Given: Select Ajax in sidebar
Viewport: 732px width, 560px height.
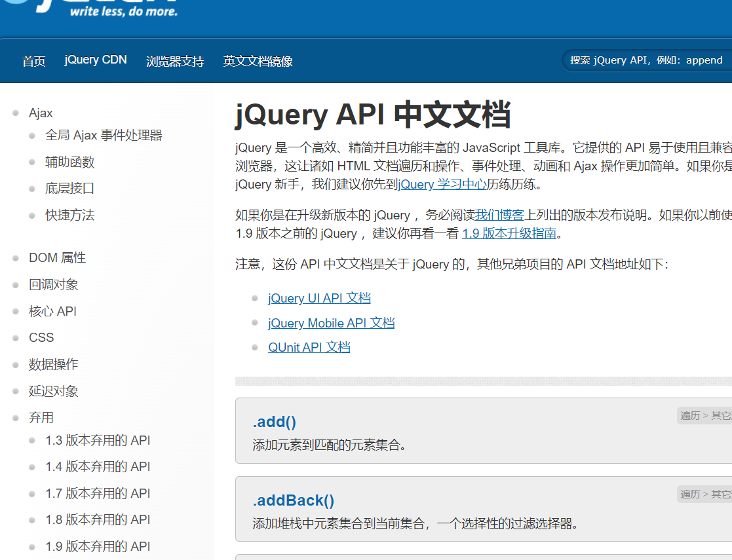Looking at the screenshot, I should [x=41, y=113].
